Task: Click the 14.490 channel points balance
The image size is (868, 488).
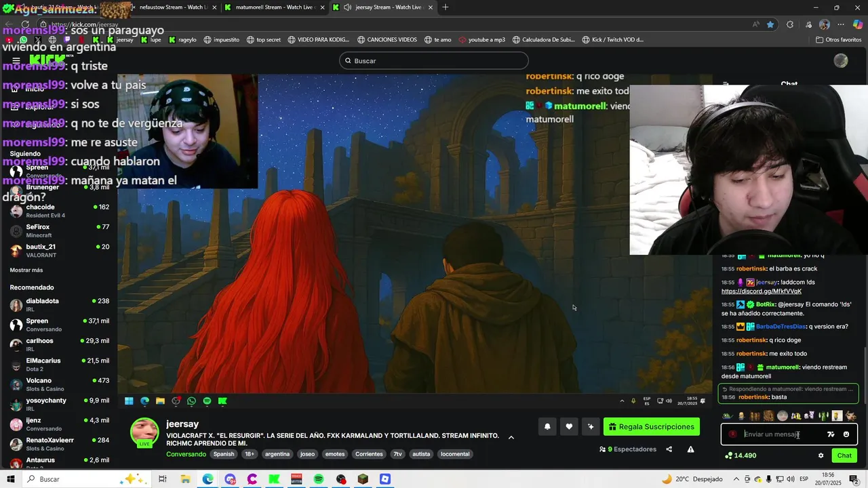Action: pos(741,455)
